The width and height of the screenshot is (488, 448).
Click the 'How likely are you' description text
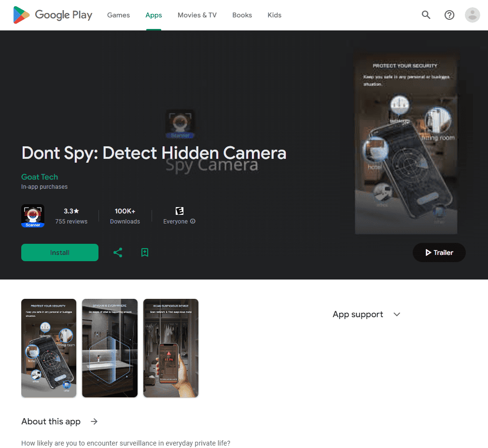click(x=125, y=443)
